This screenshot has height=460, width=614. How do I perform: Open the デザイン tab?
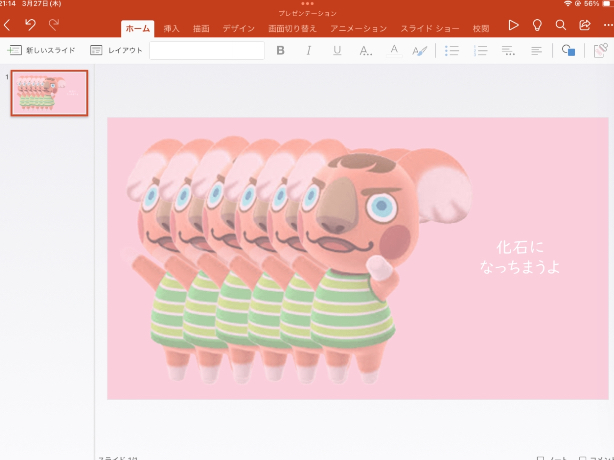tap(238, 29)
